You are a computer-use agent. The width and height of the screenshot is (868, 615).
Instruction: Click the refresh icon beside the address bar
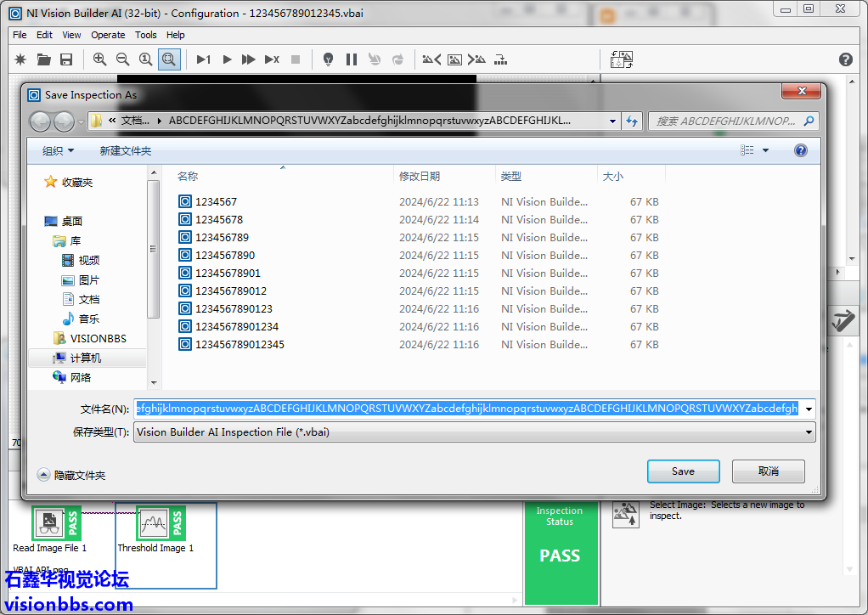tap(632, 121)
